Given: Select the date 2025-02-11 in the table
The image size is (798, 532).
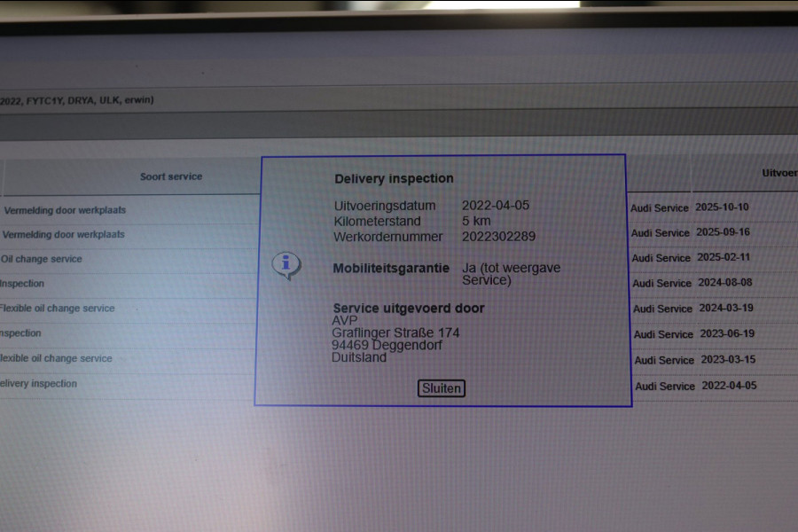Looking at the screenshot, I should click(x=724, y=257).
